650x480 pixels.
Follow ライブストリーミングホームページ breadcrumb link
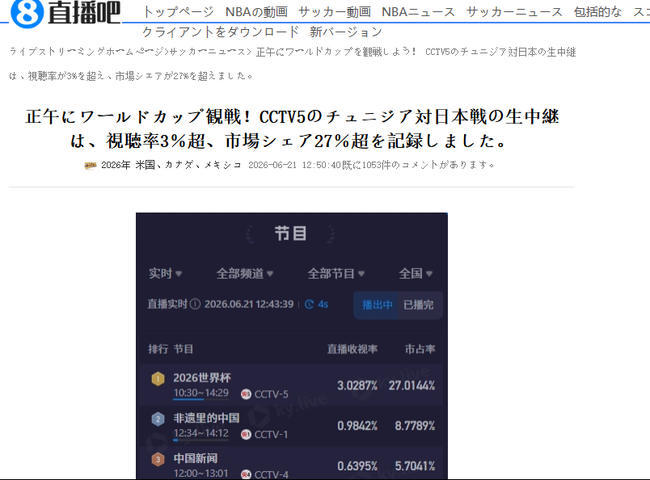[87, 52]
